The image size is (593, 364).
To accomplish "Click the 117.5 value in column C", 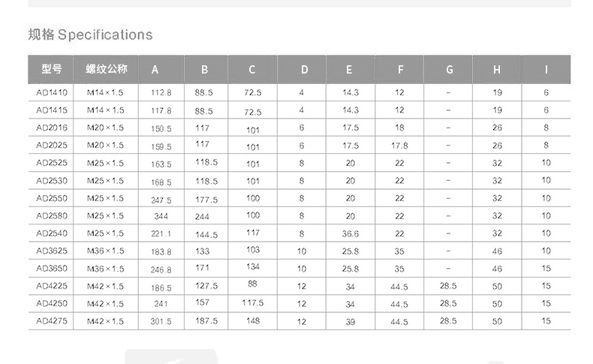I will coord(253,302).
